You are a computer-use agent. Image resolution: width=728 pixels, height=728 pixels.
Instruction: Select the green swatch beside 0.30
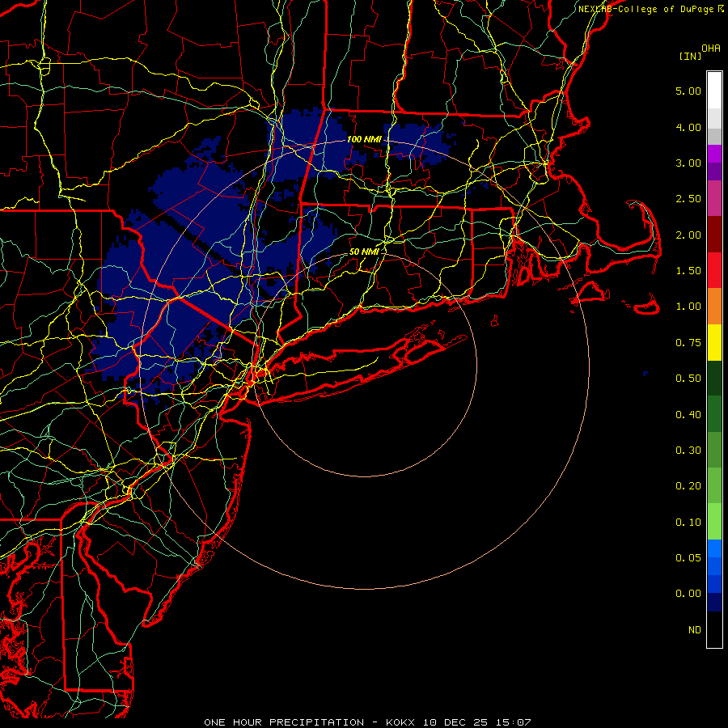click(714, 450)
